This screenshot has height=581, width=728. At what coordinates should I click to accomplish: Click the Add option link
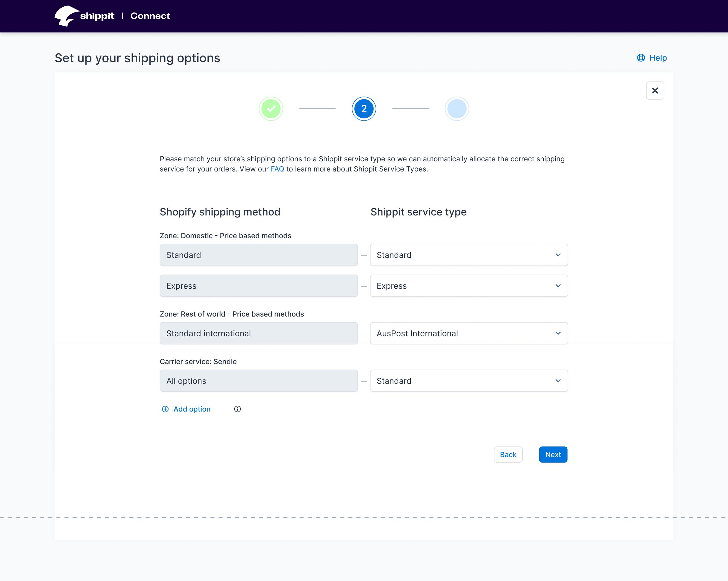[192, 409]
